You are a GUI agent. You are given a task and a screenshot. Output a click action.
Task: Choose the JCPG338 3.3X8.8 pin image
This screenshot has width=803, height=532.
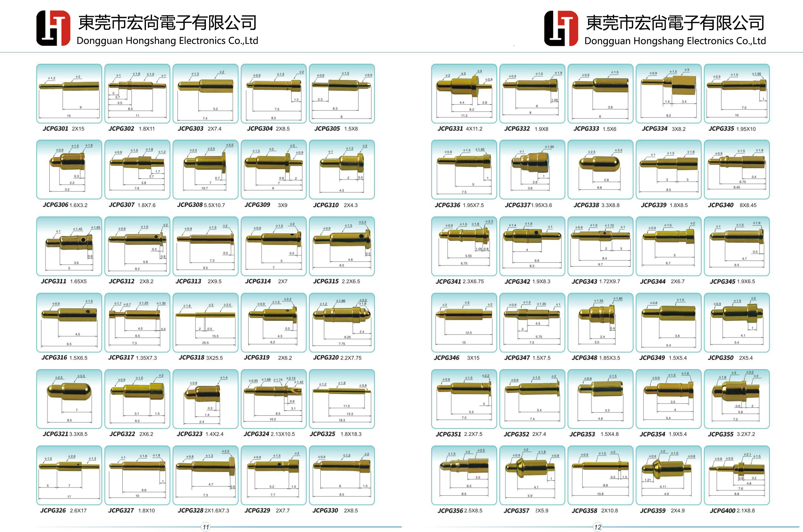click(600, 170)
